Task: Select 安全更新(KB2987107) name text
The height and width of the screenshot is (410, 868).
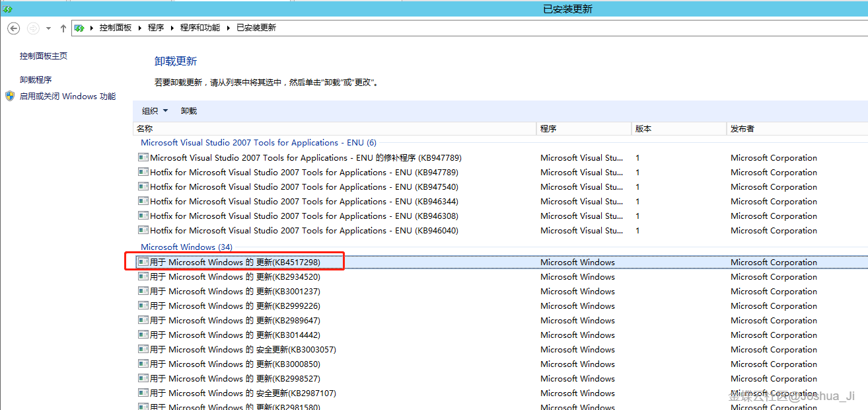Action: (243, 393)
